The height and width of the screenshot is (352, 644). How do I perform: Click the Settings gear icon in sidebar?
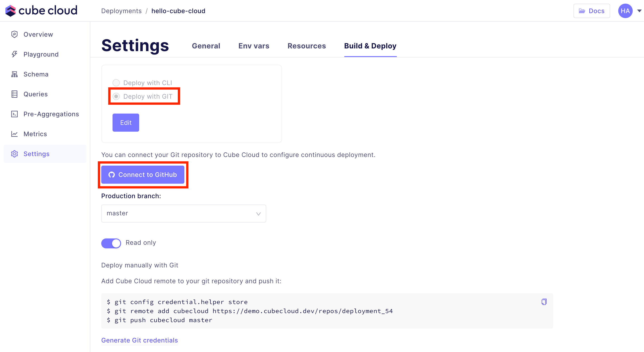[14, 154]
